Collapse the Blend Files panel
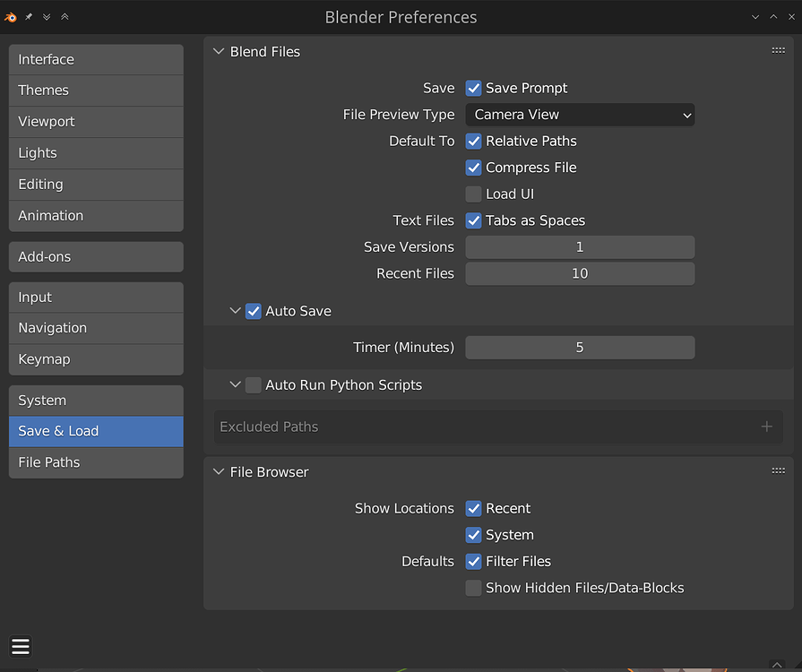The height and width of the screenshot is (672, 802). (x=219, y=52)
